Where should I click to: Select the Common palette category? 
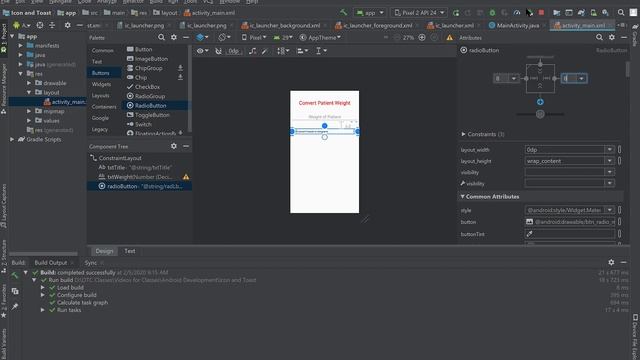pos(102,50)
